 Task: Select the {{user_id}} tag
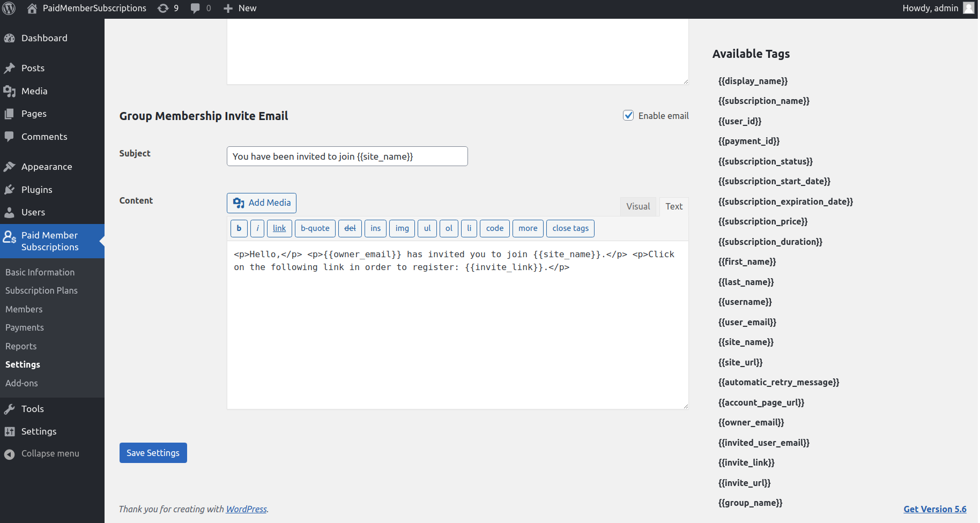tap(740, 121)
